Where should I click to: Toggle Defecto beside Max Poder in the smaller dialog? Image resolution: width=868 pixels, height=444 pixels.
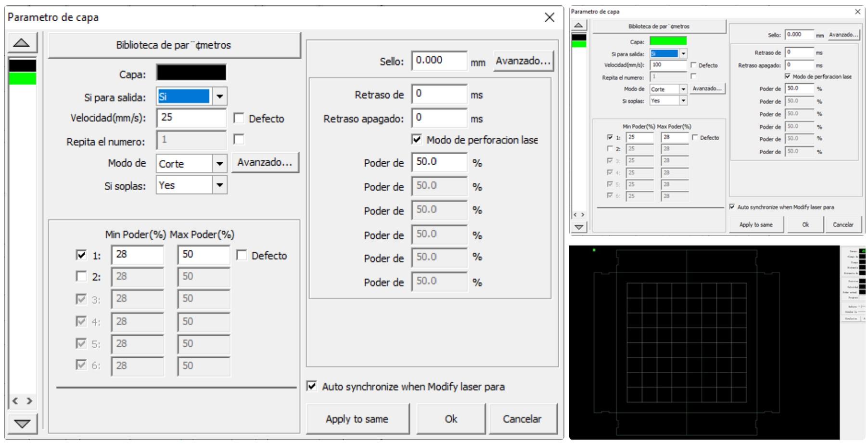tap(695, 137)
